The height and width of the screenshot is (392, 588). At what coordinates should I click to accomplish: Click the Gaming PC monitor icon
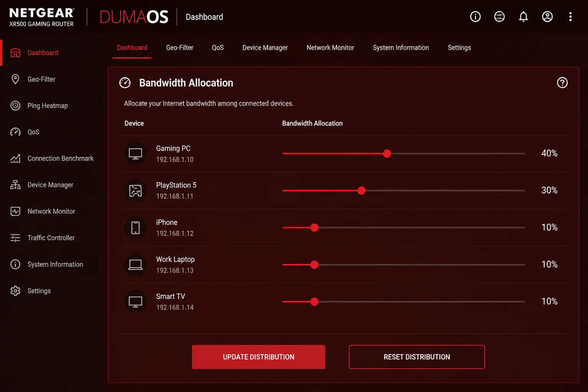(x=136, y=154)
